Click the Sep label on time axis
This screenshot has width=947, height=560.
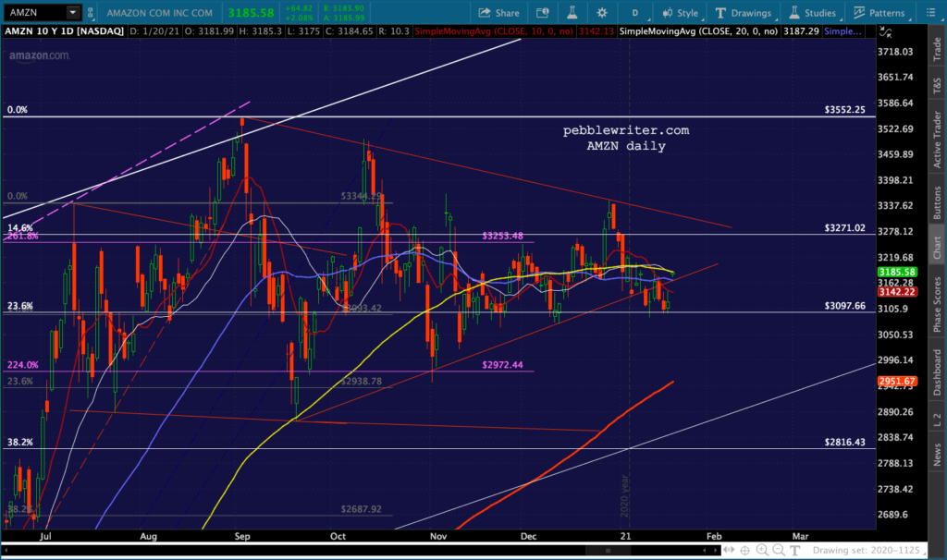(x=242, y=536)
